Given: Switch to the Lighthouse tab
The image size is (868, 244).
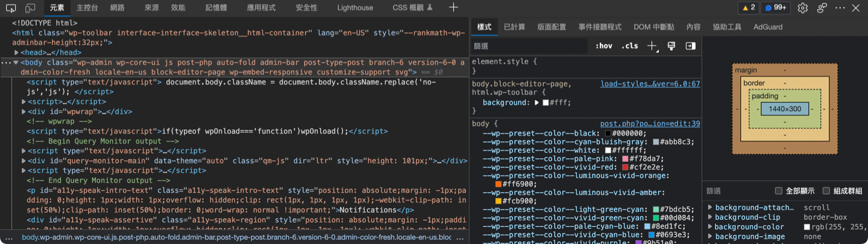Looking at the screenshot, I should click(354, 8).
